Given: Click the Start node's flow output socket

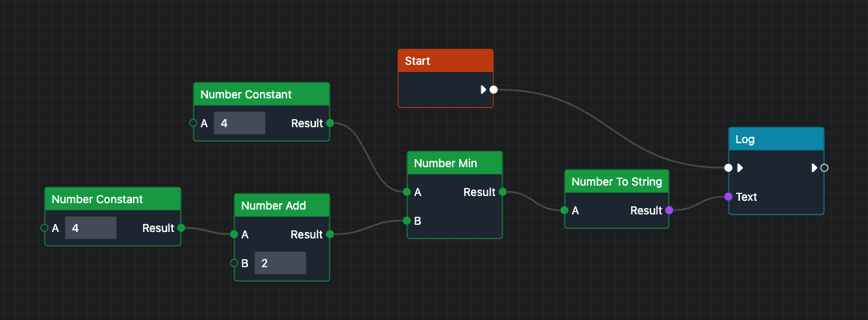Looking at the screenshot, I should pyautogui.click(x=494, y=90).
